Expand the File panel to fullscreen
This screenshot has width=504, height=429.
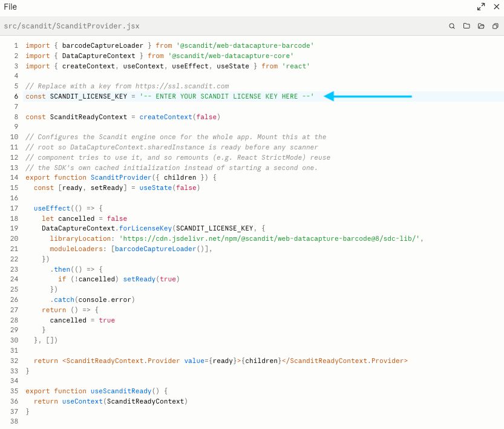pos(481,7)
